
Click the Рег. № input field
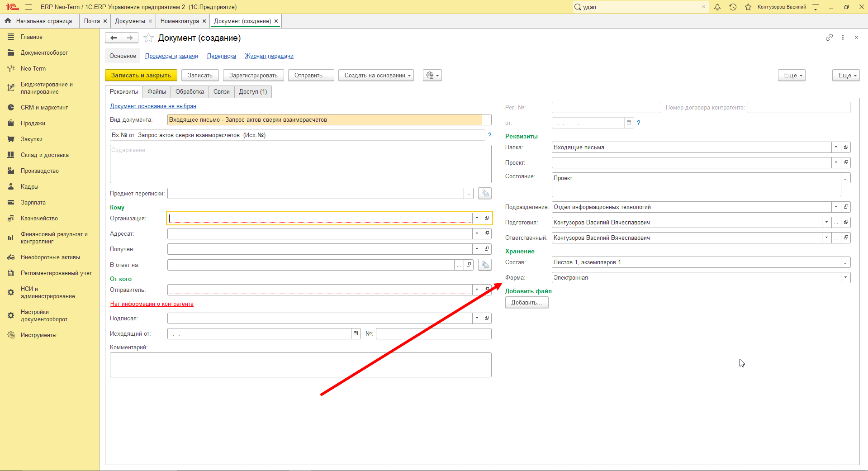click(x=607, y=107)
